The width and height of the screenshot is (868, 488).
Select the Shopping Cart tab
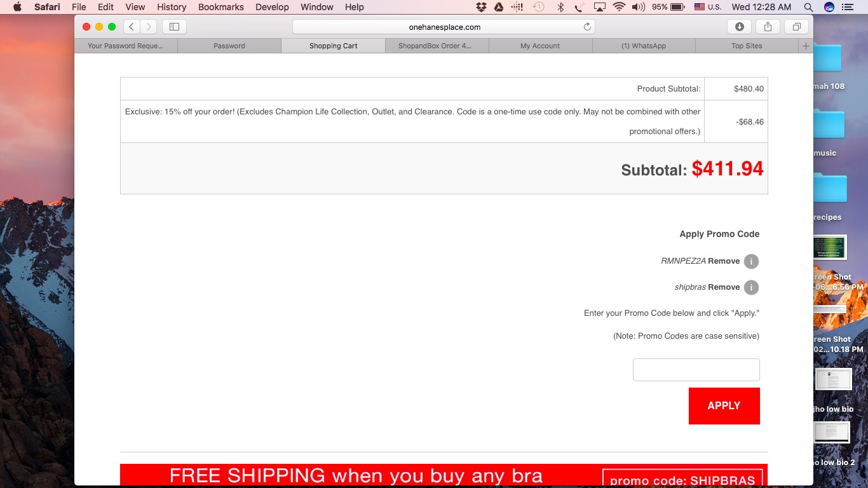[333, 46]
